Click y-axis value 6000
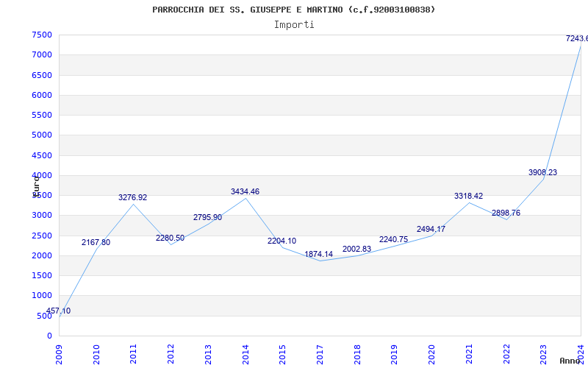 42,95
